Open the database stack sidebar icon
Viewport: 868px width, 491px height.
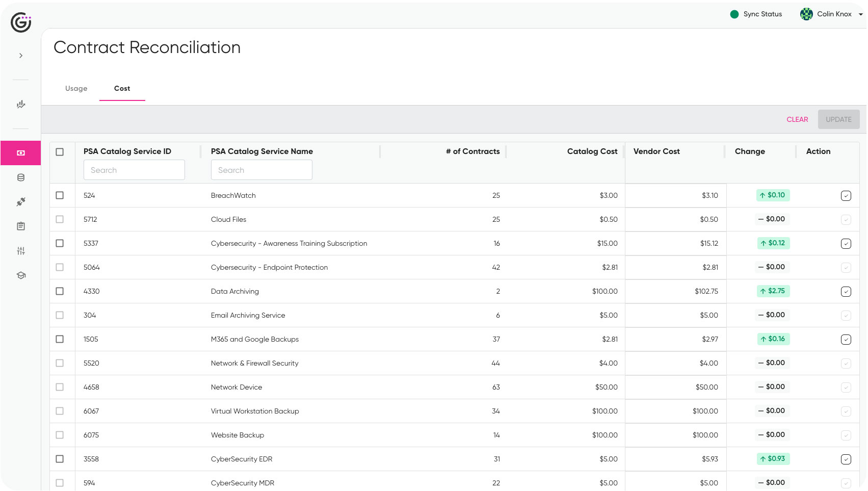click(21, 177)
